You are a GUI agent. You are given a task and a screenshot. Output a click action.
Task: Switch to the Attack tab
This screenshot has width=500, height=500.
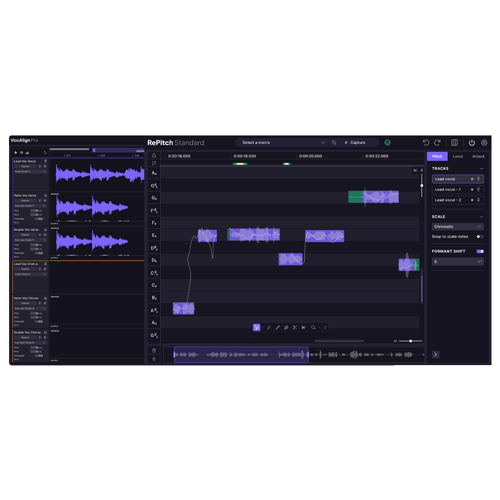pos(478,156)
